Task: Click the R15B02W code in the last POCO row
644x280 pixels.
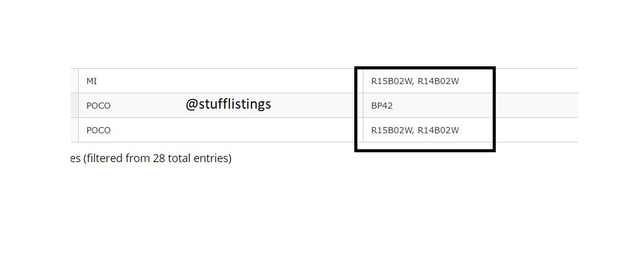Action: click(x=392, y=130)
